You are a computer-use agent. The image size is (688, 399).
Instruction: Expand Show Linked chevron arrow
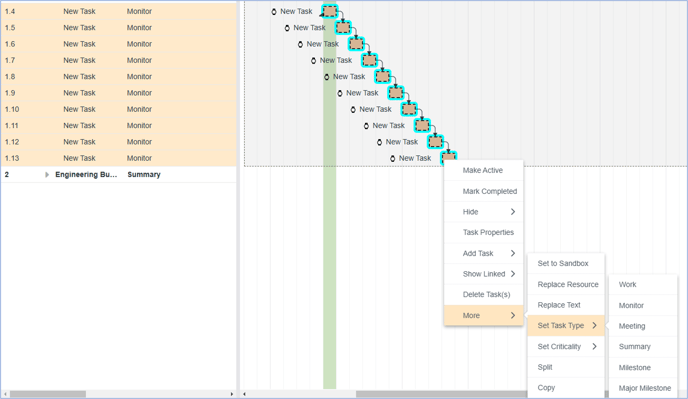coord(513,274)
